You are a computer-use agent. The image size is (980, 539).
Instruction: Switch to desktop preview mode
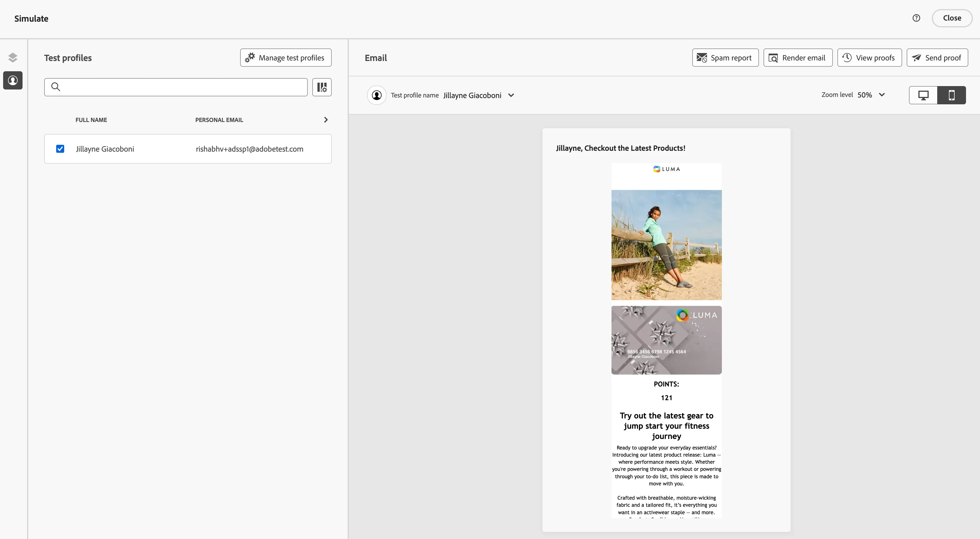click(x=923, y=95)
